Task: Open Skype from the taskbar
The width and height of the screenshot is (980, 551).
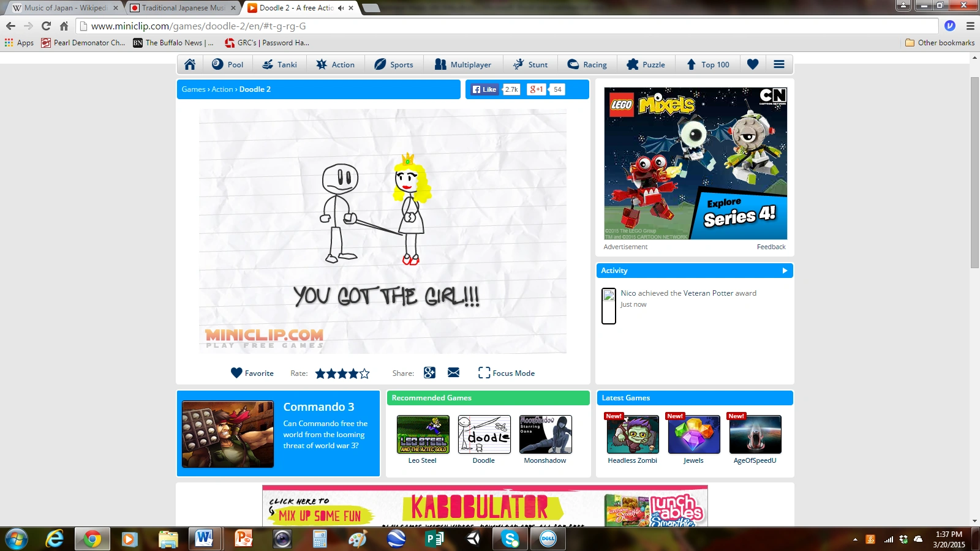Action: pyautogui.click(x=510, y=539)
